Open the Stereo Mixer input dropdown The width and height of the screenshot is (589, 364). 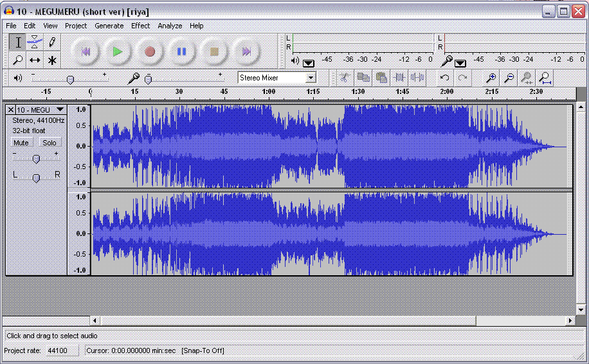pos(311,78)
